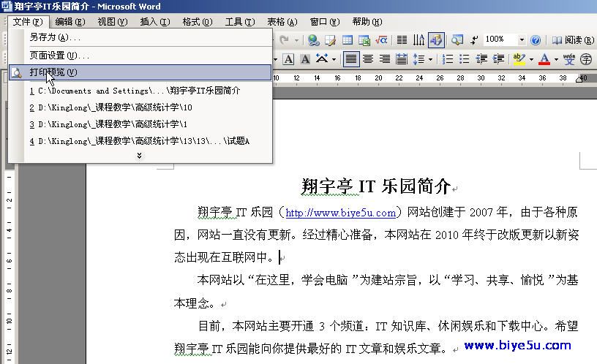The image size is (597, 364).
Task: Click the blue Help question mark icon
Action: coord(536,40)
